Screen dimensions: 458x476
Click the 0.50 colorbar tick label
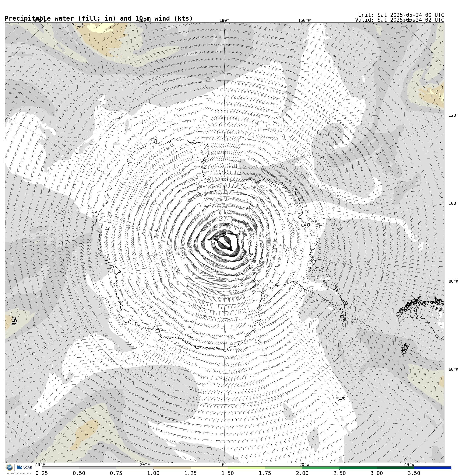coord(79,473)
